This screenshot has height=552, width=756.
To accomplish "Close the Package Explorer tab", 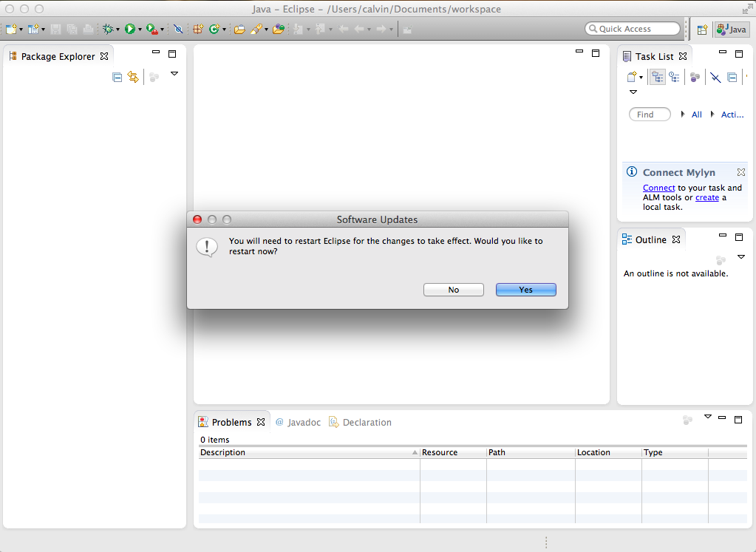I will [x=104, y=56].
